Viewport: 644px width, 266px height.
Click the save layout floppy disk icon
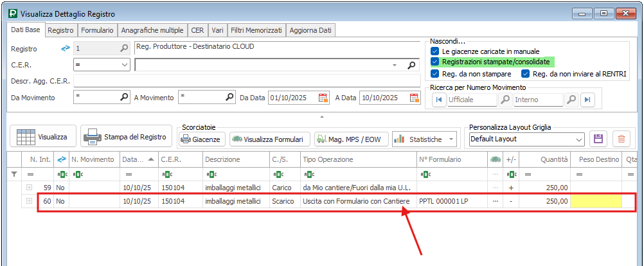pos(599,139)
